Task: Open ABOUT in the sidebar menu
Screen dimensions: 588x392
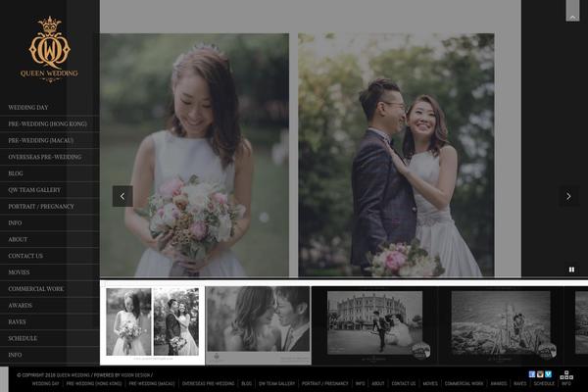Action: point(18,239)
